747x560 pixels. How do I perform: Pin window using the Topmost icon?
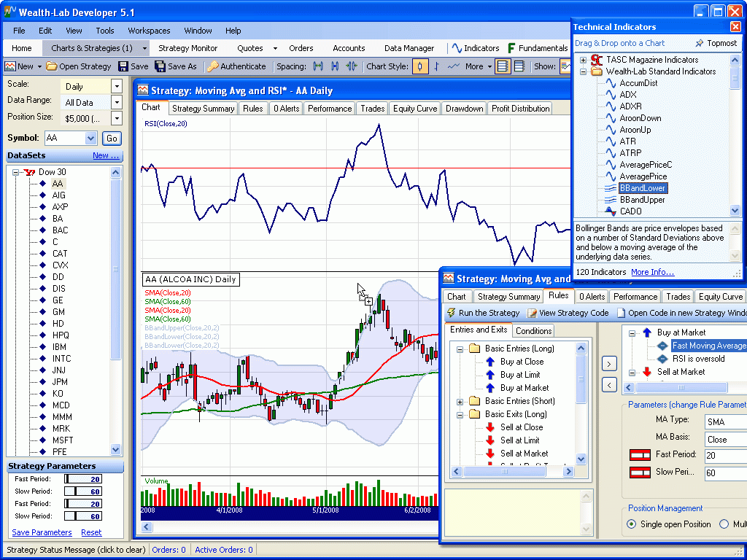tap(699, 43)
